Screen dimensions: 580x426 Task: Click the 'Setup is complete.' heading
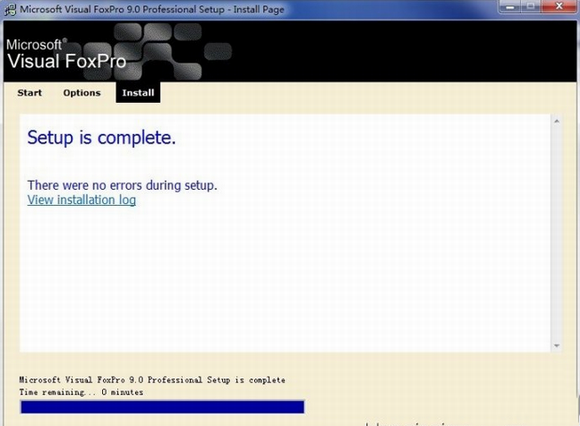click(x=101, y=138)
